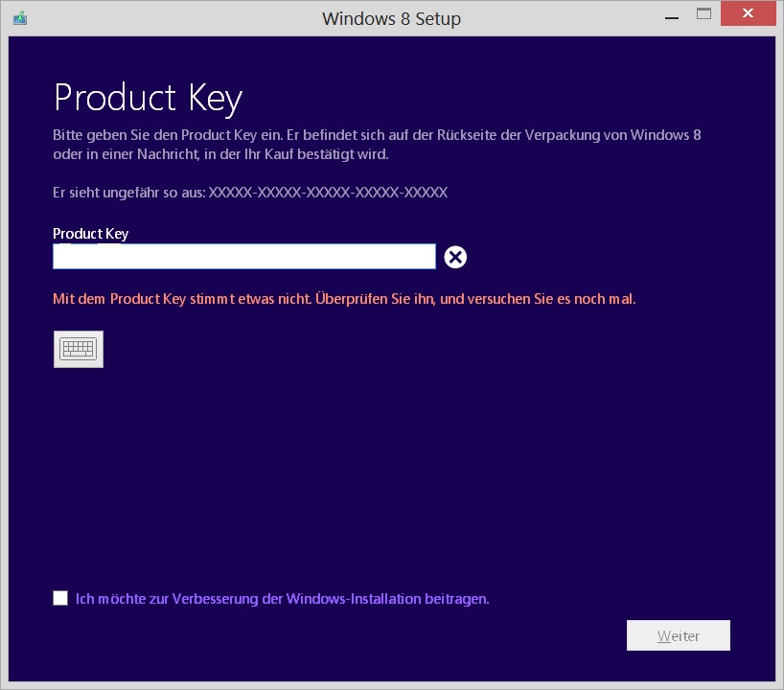Check the Windows-Installation improvement checkbox

click(x=60, y=598)
